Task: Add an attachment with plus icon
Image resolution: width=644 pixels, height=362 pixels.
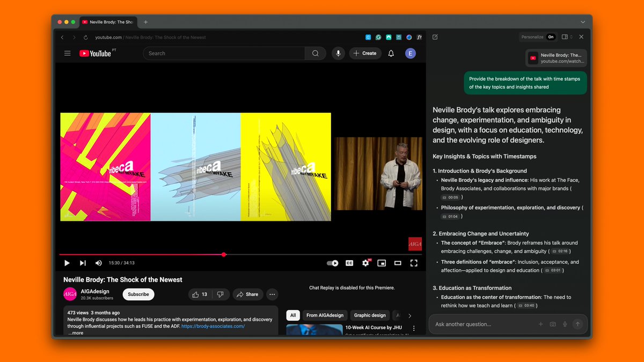Action: click(541, 324)
